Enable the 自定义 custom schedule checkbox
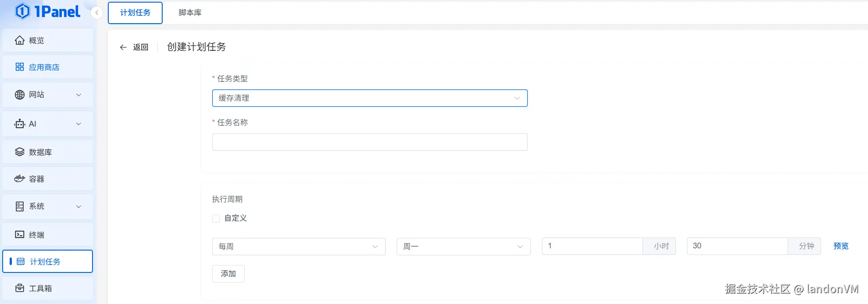Screen dimensions: 868x304 [216, 218]
